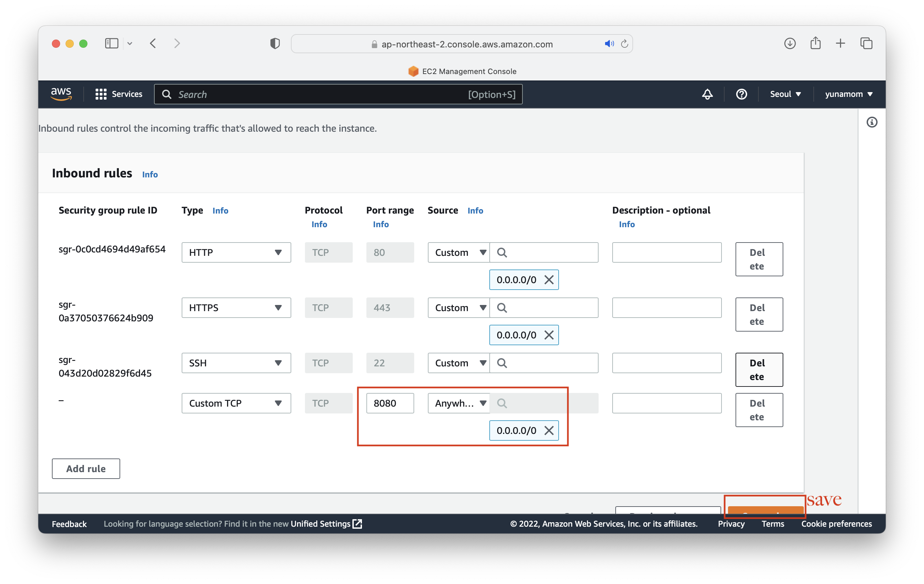Delete the SSH inbound rule
The image size is (924, 584).
pyautogui.click(x=759, y=370)
